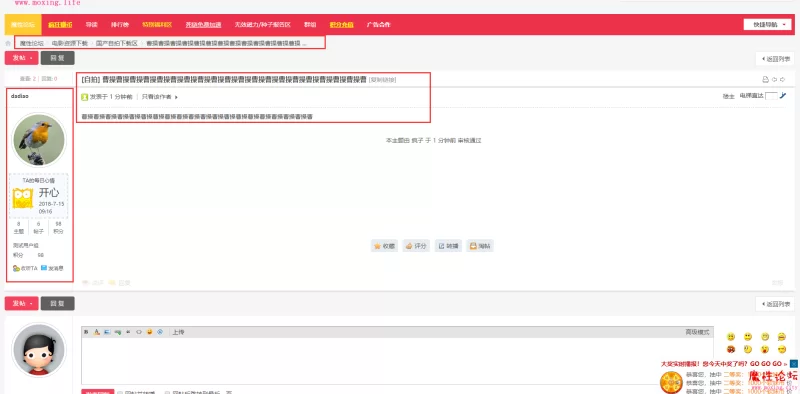Image resolution: width=800 pixels, height=394 pixels.
Task: Collect the thread with 淘帖
Action: pyautogui.click(x=480, y=246)
